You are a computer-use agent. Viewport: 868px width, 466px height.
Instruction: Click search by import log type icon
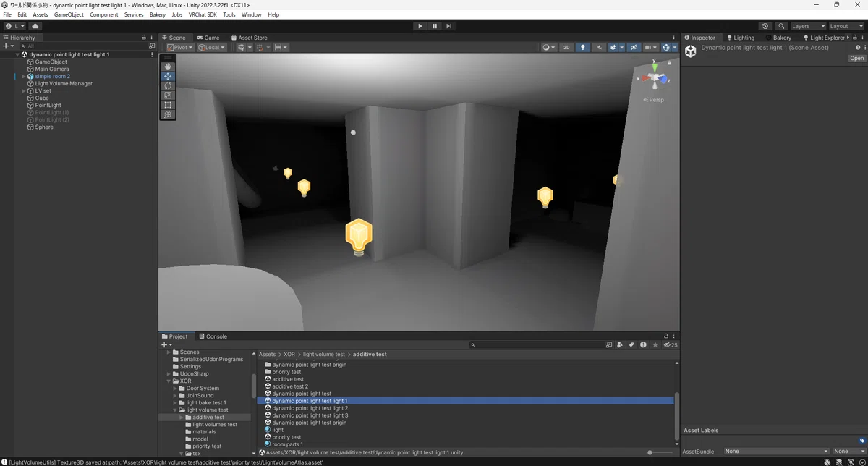click(x=643, y=345)
